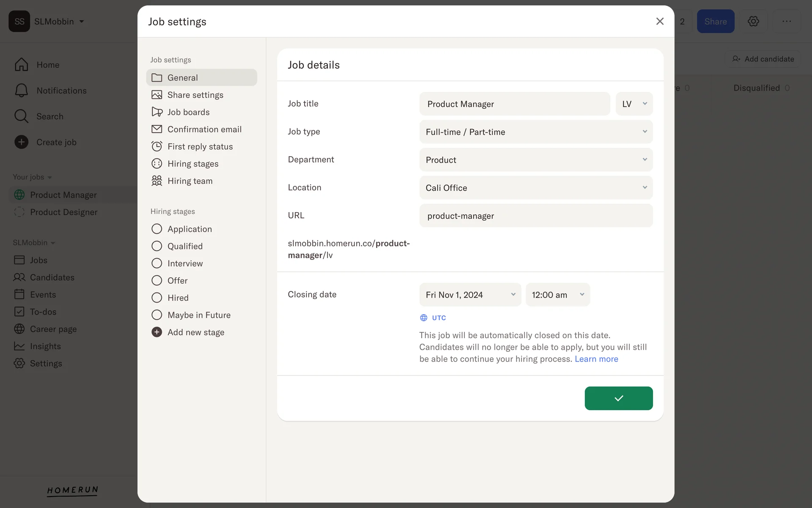
Task: Open the Hiring stages menu item
Action: click(192, 164)
